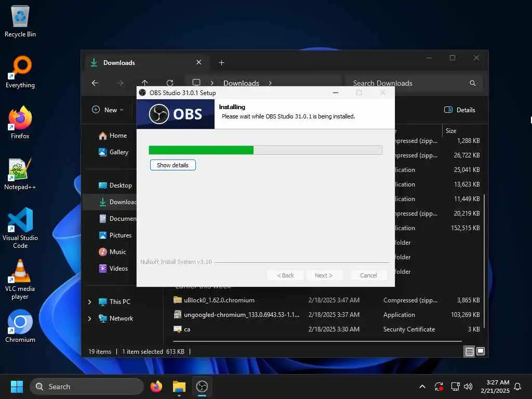532x399 pixels.
Task: Launch Visual Studio Code desktop shortcut
Action: point(20,228)
